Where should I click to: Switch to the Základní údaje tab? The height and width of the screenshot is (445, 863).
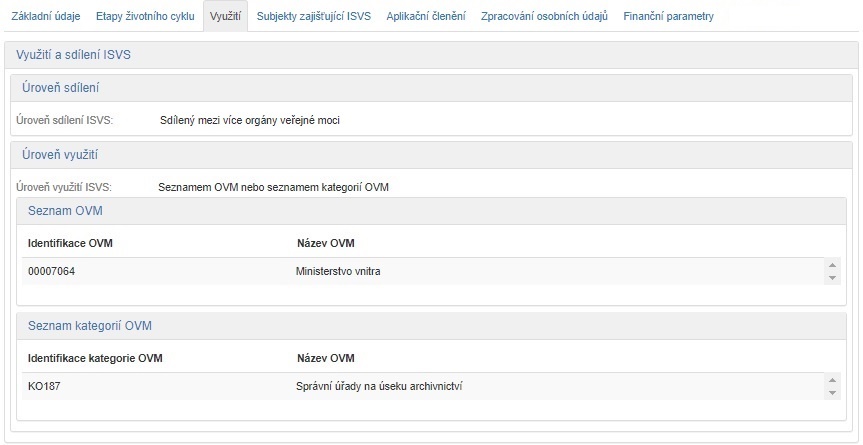pos(45,16)
